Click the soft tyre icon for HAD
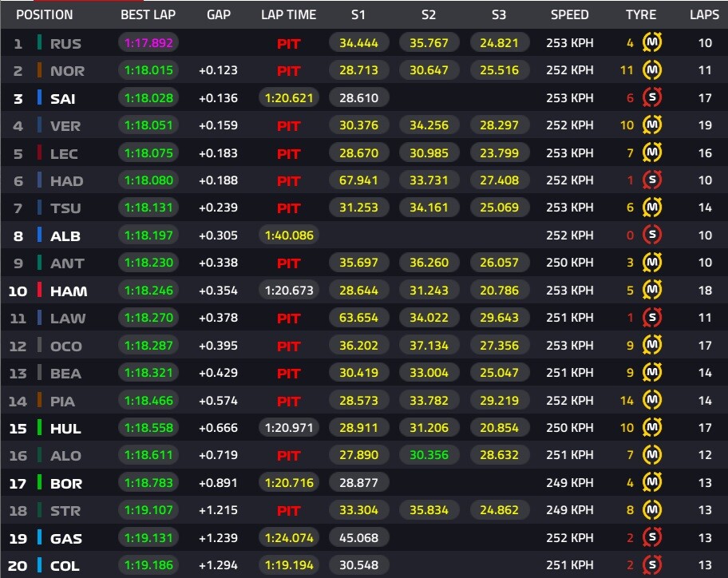Screen dimensions: 728x578 (652, 180)
